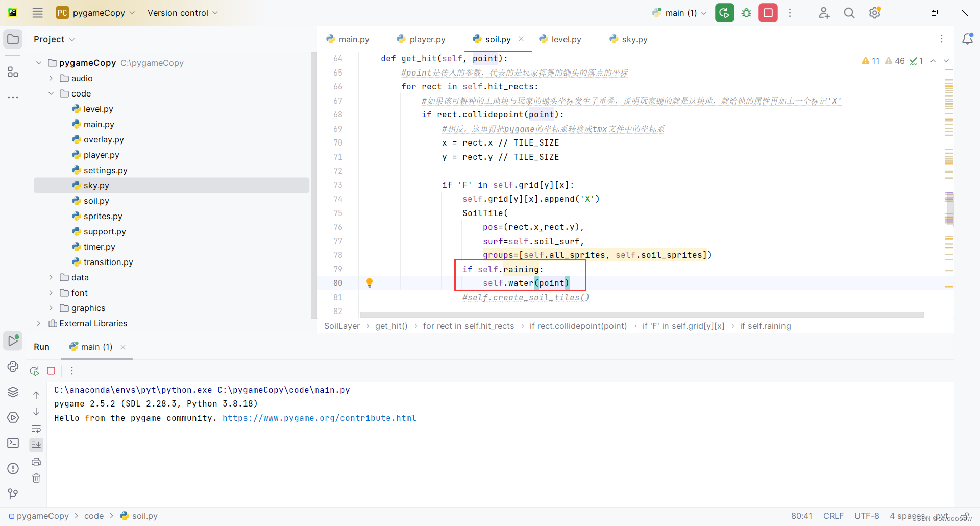Open the Structure tool window
Viewport: 980px width, 526px height.
pyautogui.click(x=13, y=72)
